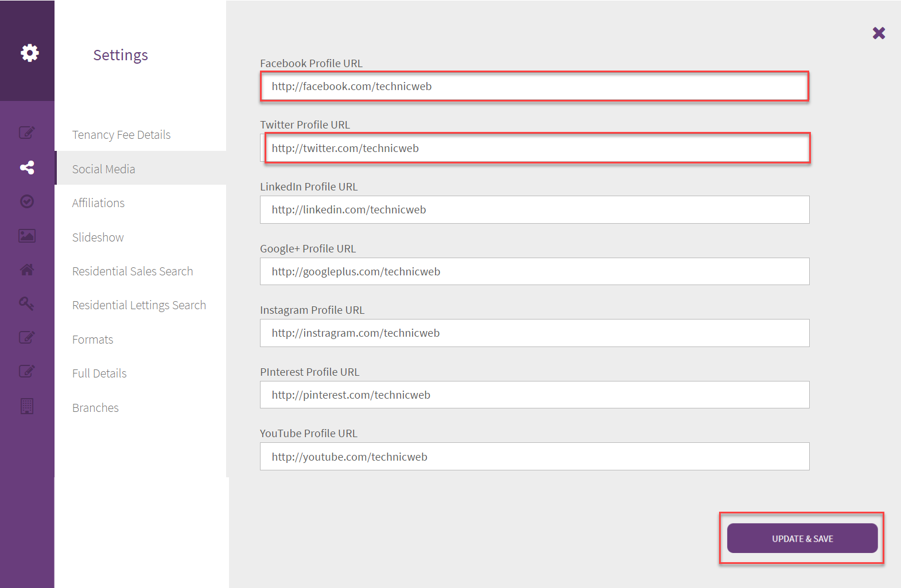This screenshot has width=901, height=588.
Task: Select the share icon beside Social Media
Action: [27, 168]
